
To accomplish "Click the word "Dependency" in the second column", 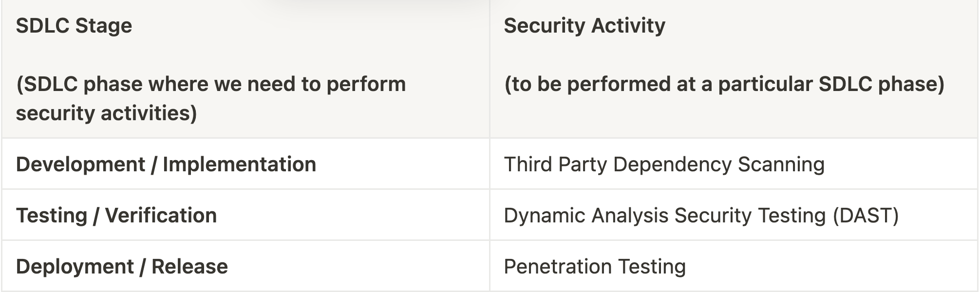I will tap(672, 164).
